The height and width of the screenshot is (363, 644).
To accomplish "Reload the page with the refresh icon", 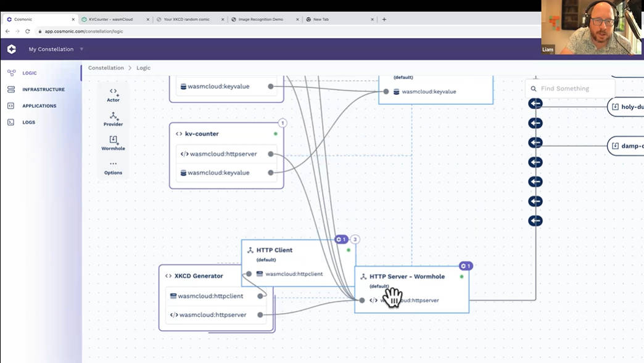I will click(x=28, y=31).
